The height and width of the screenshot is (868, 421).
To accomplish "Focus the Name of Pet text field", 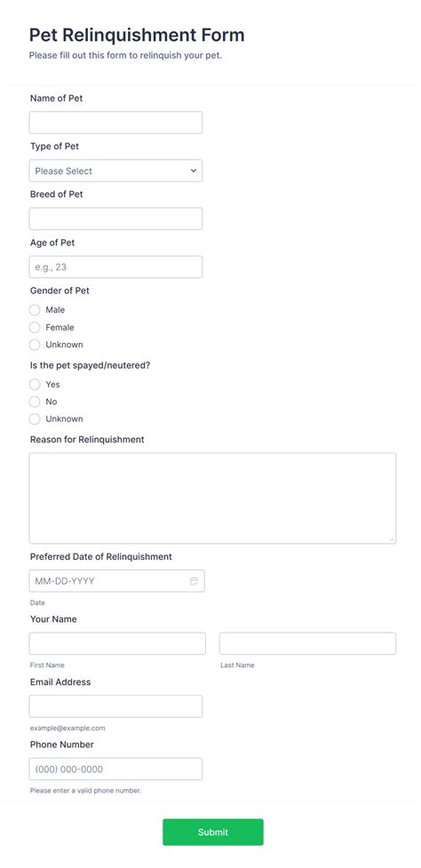I will pos(115,123).
